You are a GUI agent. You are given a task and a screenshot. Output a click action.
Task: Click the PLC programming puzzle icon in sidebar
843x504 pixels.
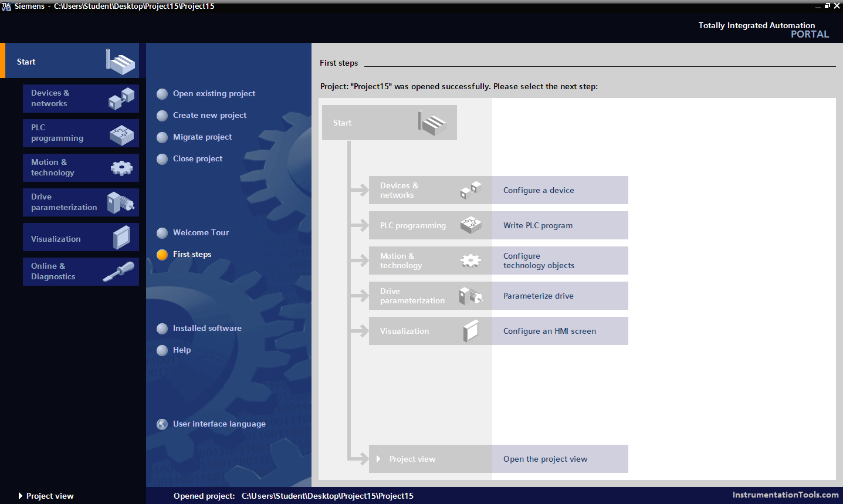[121, 135]
